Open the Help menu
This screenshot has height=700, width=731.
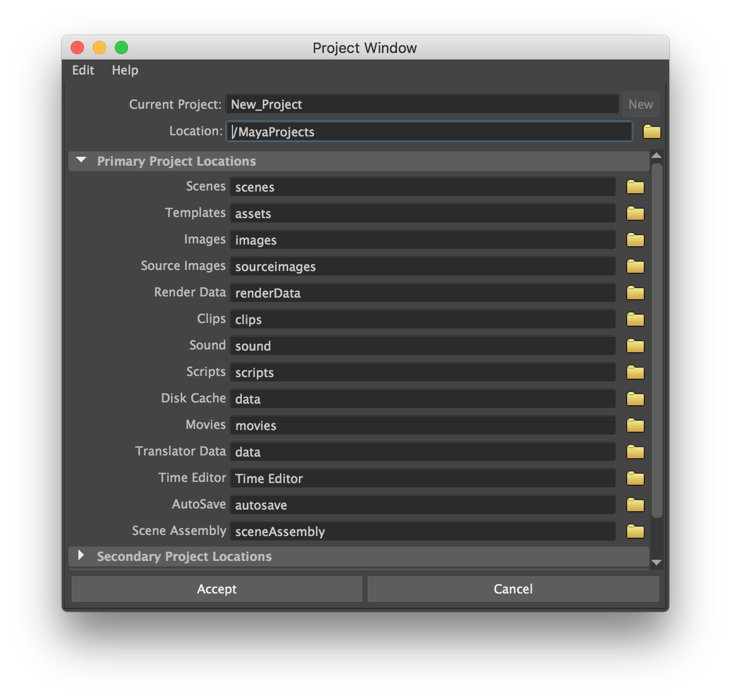coord(125,70)
